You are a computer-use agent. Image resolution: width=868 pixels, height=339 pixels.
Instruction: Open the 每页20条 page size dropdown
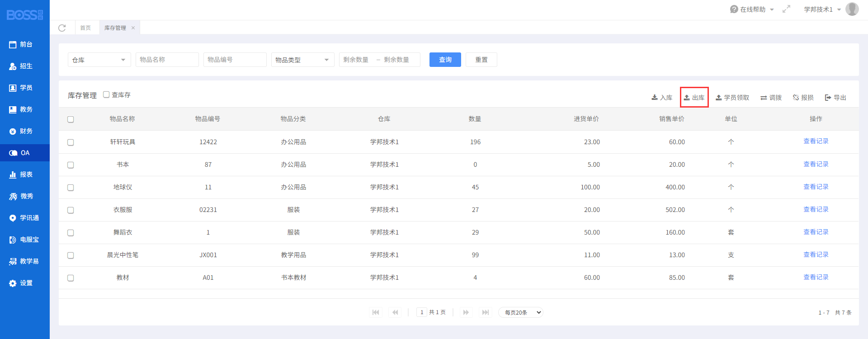(x=521, y=312)
